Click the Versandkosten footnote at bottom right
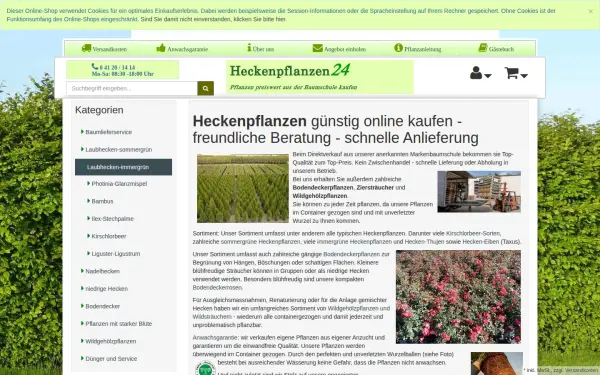 click(x=580, y=370)
